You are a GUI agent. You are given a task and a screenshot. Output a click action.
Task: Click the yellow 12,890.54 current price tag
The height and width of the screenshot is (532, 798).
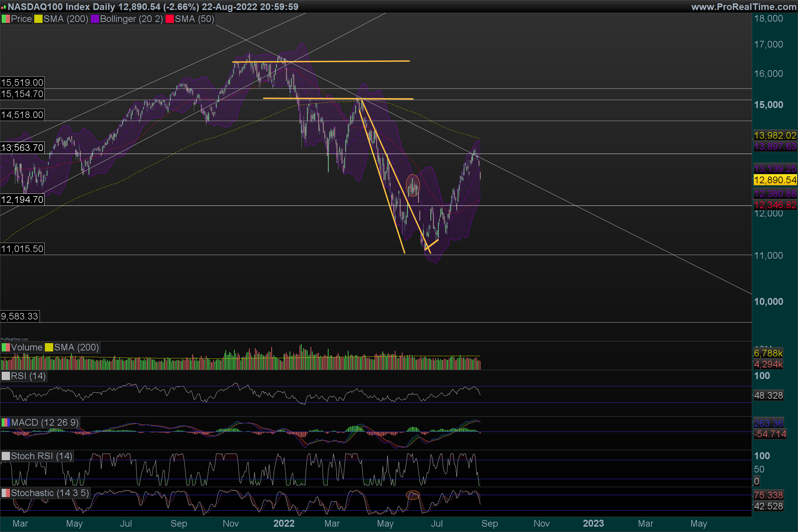pyautogui.click(x=775, y=180)
